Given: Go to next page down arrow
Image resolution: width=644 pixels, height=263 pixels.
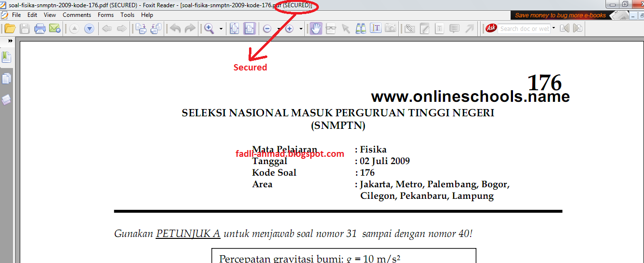Looking at the screenshot, I should [x=89, y=28].
